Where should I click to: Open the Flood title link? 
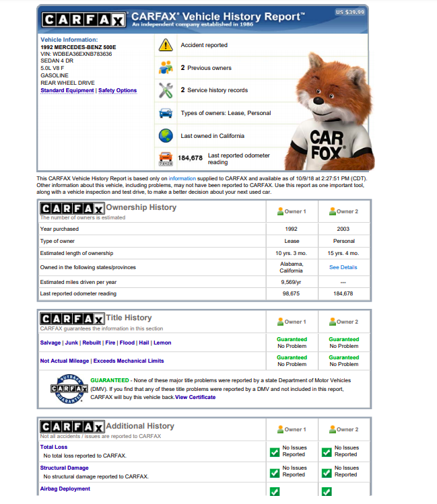127,343
